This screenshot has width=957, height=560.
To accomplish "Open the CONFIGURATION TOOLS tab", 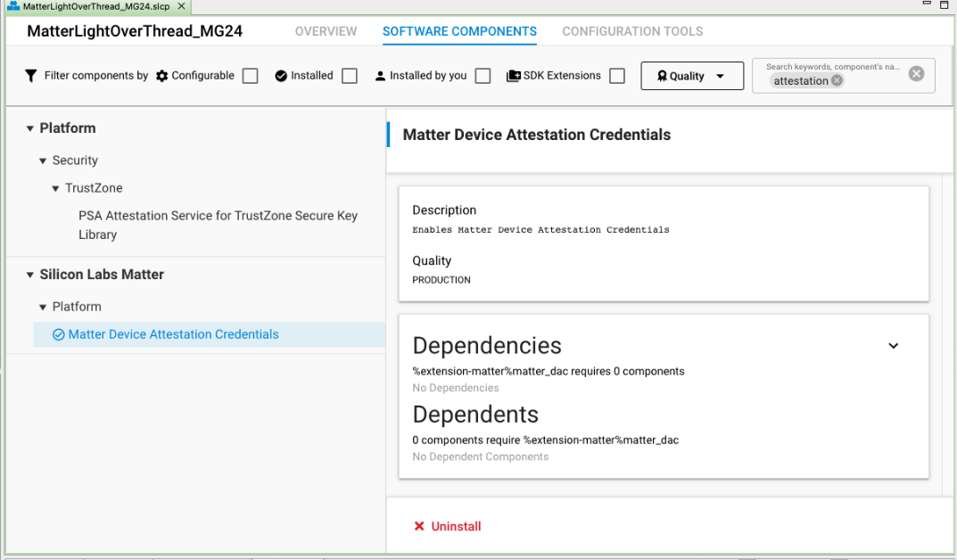I will click(632, 31).
